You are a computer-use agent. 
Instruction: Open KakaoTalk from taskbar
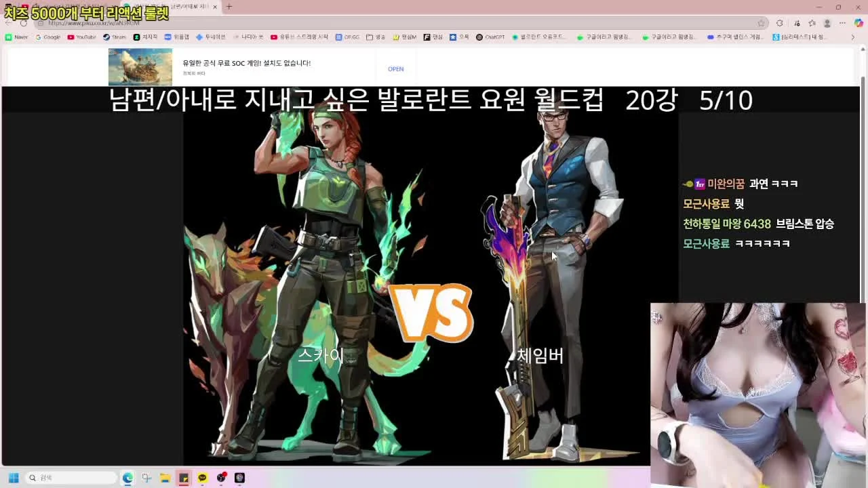(202, 478)
